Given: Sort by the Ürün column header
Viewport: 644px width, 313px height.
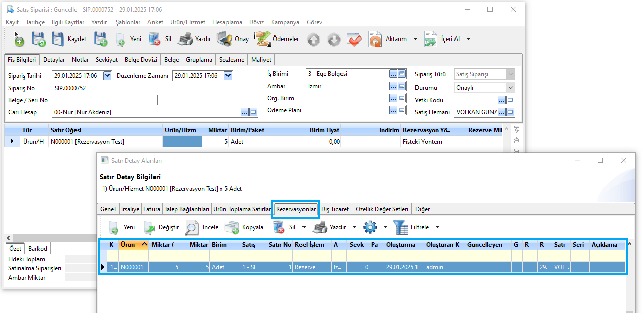Looking at the screenshot, I should 130,245.
